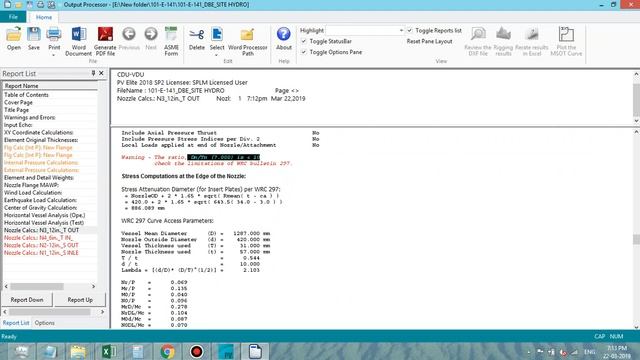Viewport: 640px width, 360px height.
Task: Open Excel from the taskbar
Action: [x=109, y=351]
